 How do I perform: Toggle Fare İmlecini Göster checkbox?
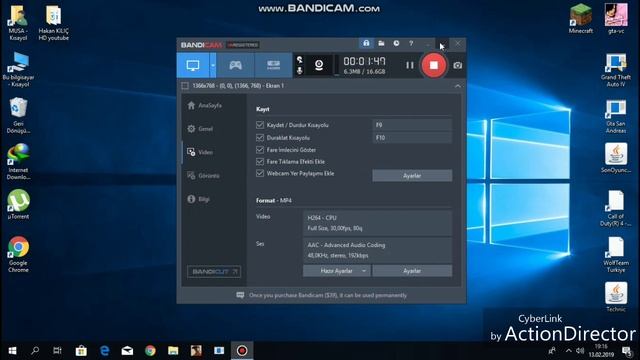(260, 150)
